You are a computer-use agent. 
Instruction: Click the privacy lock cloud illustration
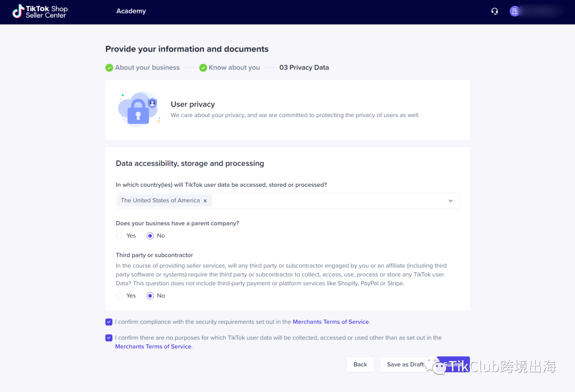click(138, 109)
